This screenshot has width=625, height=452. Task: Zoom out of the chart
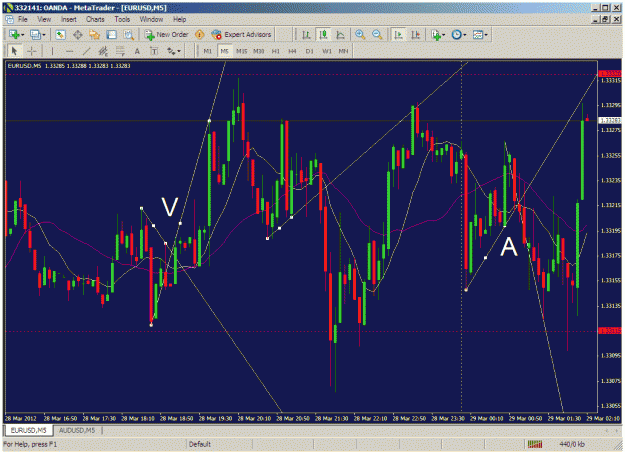(377, 35)
